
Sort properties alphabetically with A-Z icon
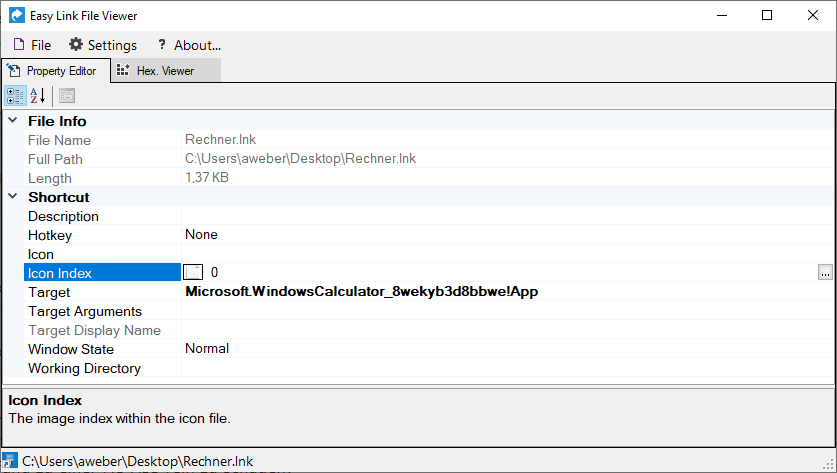tap(38, 96)
